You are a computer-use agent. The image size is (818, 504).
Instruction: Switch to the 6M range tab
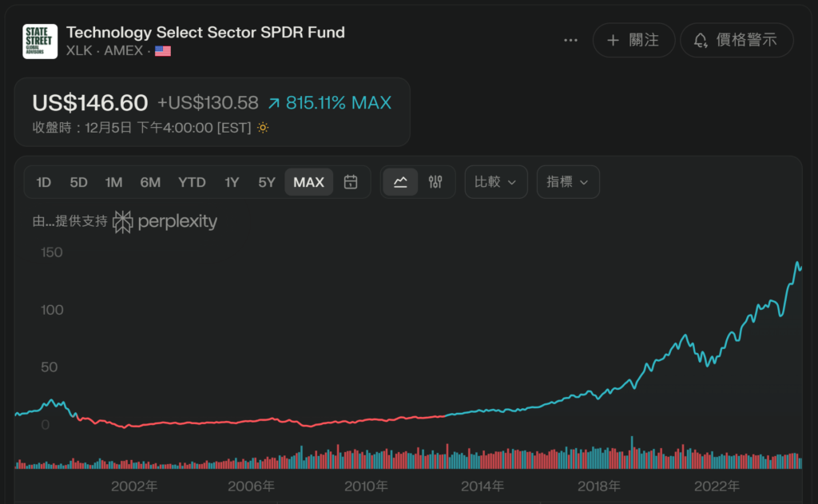pyautogui.click(x=150, y=182)
